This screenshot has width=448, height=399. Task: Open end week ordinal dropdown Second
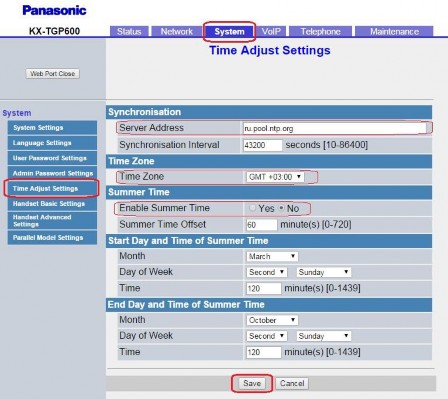point(267,336)
